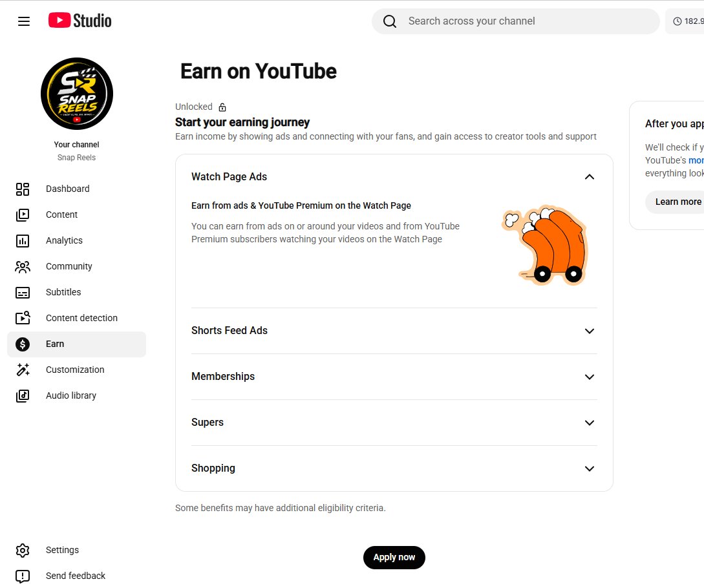Open Content detection in the sidebar
The height and width of the screenshot is (588, 704).
pos(77,319)
